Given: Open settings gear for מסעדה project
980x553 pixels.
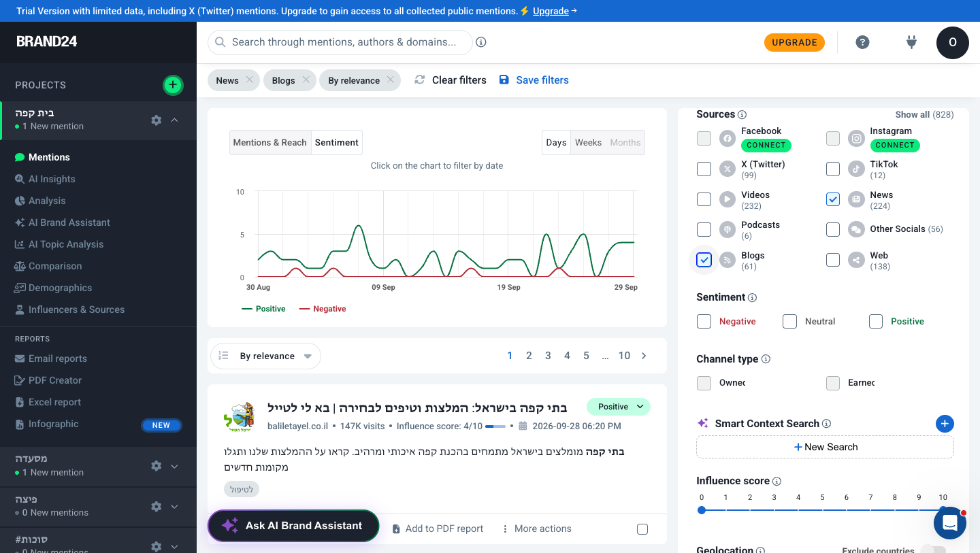Looking at the screenshot, I should [157, 466].
